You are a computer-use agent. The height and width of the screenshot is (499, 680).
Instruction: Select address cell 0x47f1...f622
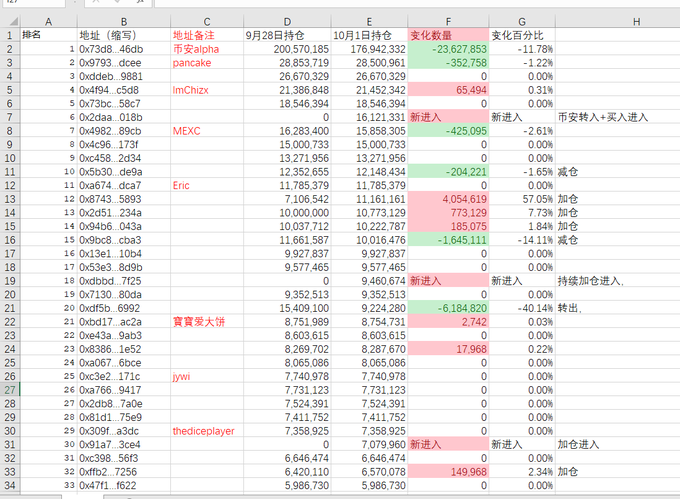(x=124, y=486)
